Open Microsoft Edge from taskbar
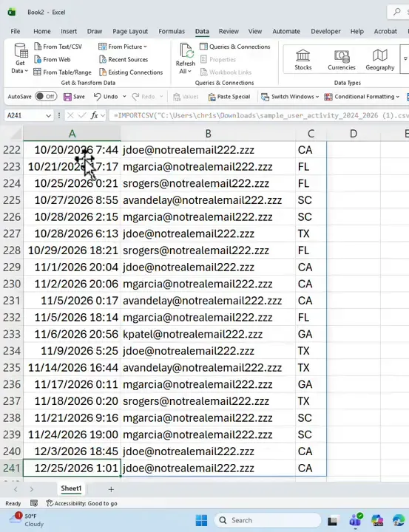This screenshot has height=532, width=409. click(x=399, y=520)
